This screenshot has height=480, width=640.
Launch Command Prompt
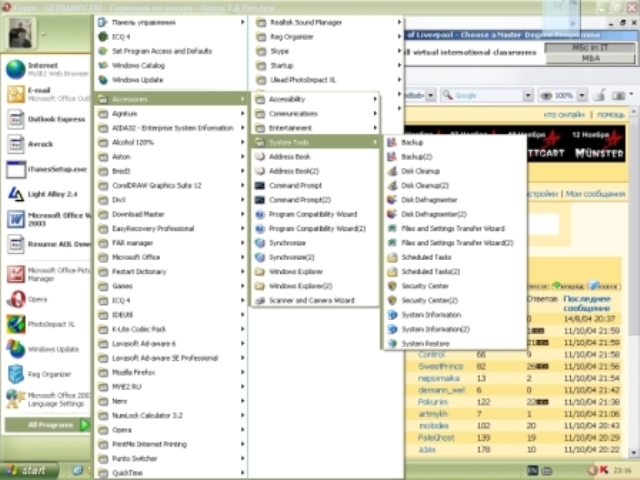point(315,186)
